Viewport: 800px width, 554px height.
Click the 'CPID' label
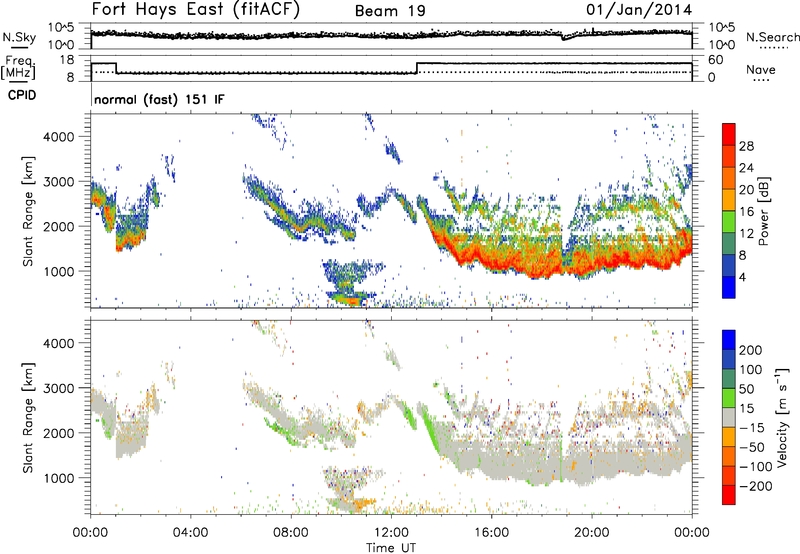[22, 95]
